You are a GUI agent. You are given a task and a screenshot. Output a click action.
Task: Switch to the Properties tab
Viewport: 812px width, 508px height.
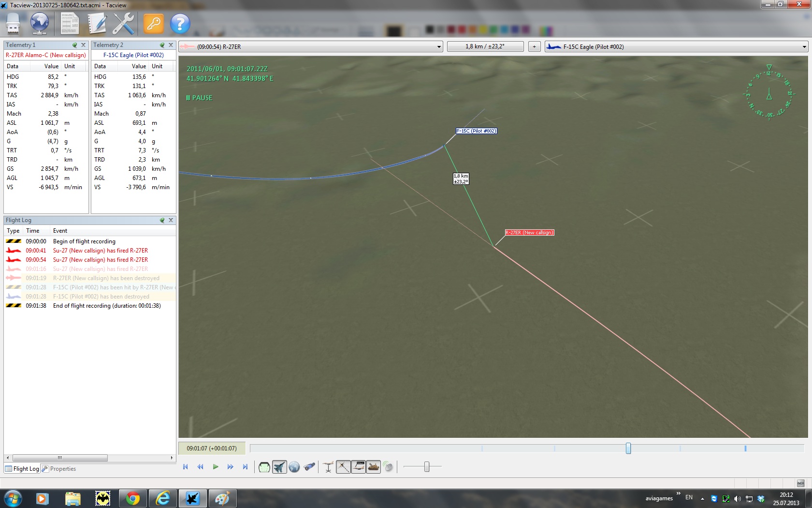point(59,469)
